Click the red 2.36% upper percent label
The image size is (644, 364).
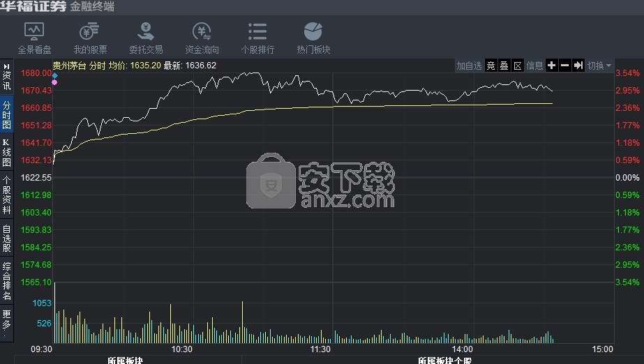tap(627, 108)
